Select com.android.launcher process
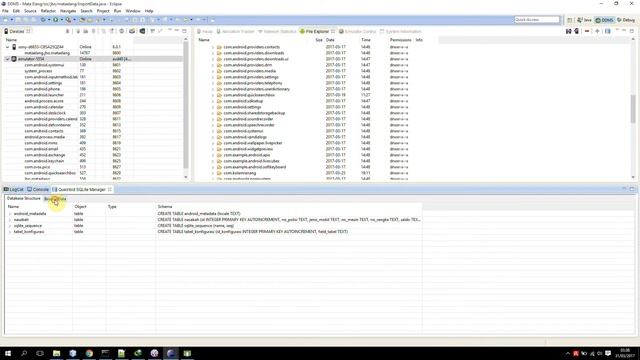This screenshot has width=640, height=360. [x=44, y=95]
